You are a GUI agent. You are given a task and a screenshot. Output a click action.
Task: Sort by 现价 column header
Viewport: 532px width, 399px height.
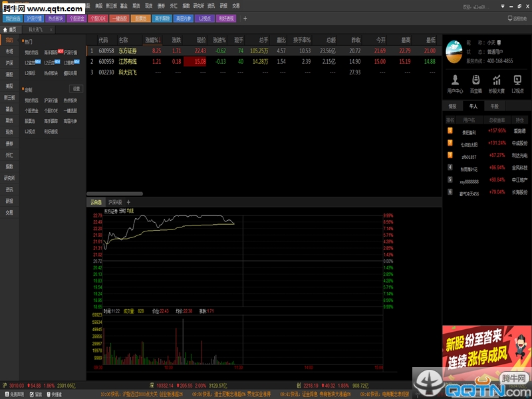coord(201,40)
